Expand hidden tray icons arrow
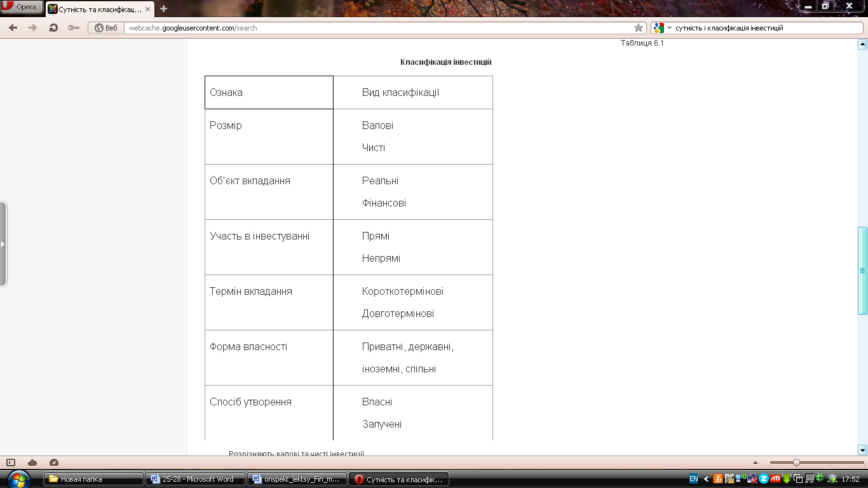868x488 pixels. pos(706,479)
